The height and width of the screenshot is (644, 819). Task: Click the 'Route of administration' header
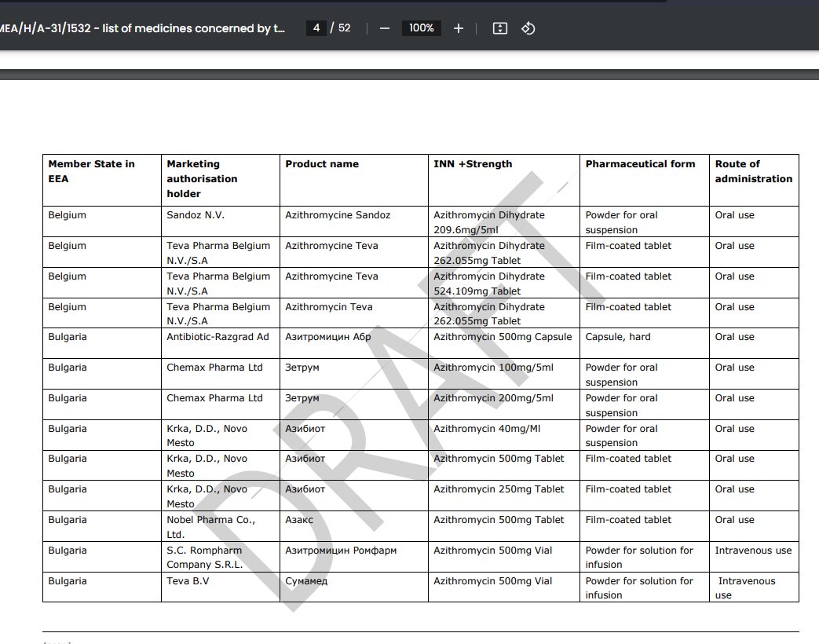click(x=753, y=171)
